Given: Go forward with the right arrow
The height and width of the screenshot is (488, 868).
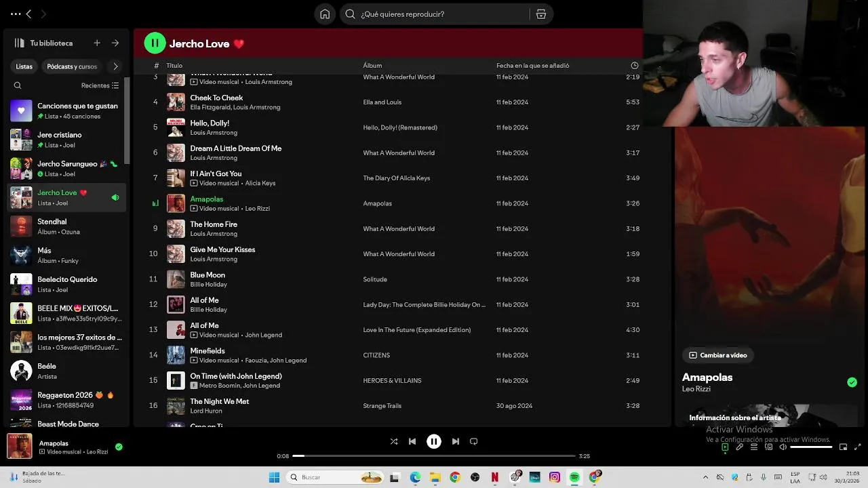Looking at the screenshot, I should [43, 14].
